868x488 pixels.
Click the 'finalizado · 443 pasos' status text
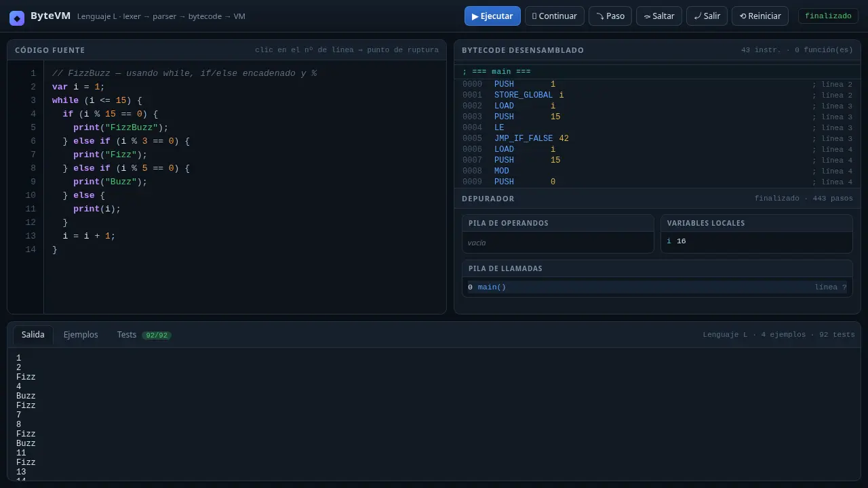804,199
